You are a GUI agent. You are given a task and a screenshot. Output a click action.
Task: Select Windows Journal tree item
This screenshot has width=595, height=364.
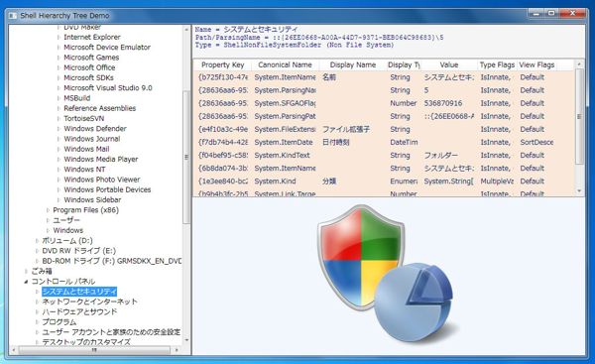click(92, 139)
